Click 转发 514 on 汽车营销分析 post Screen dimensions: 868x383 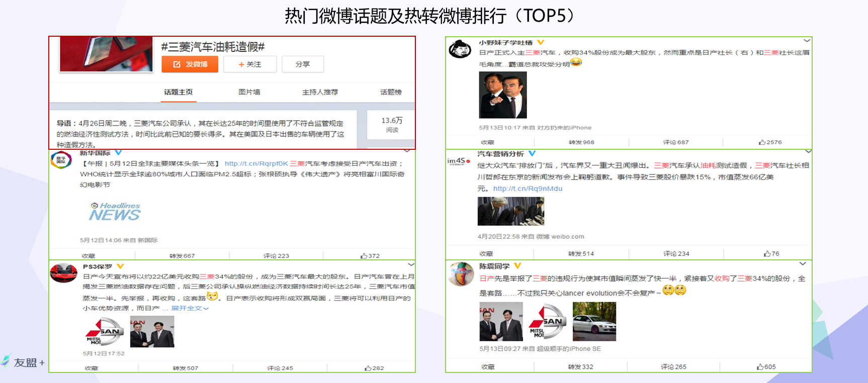(581, 254)
